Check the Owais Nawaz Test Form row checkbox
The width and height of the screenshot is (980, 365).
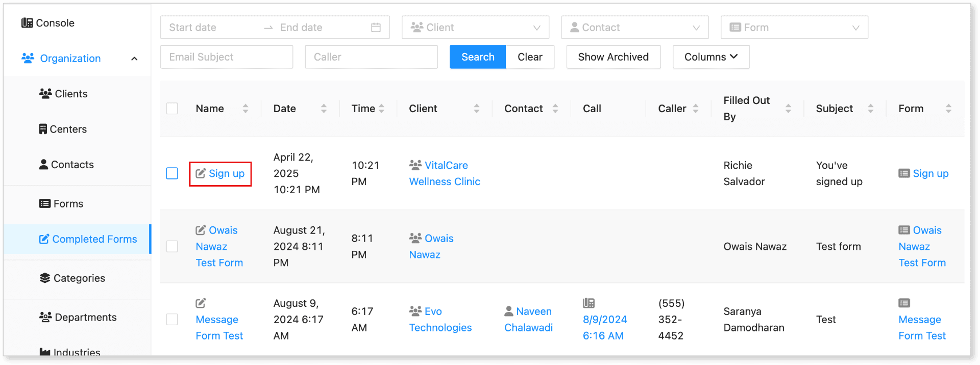point(172,247)
